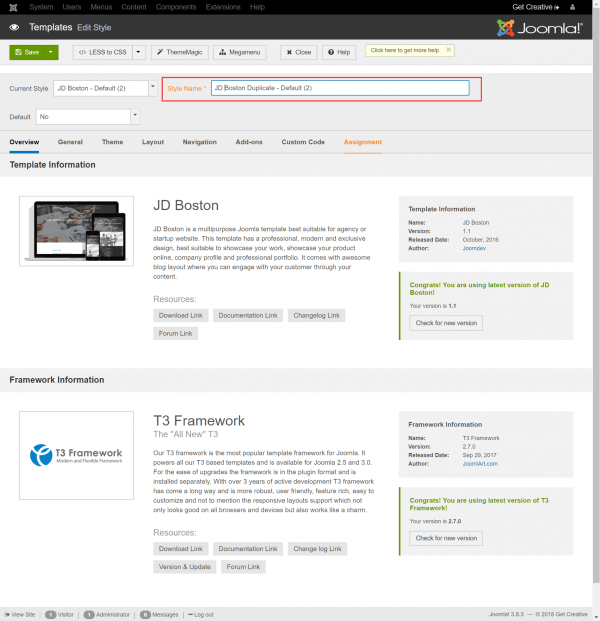Click the JD Boston template preview thumbnail
The height and width of the screenshot is (621, 600).
coord(76,231)
